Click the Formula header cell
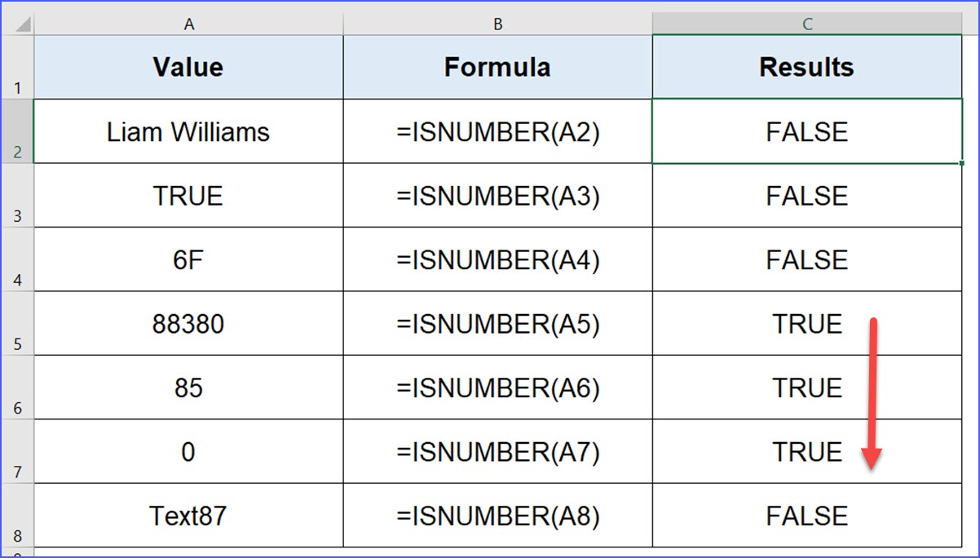 [497, 67]
